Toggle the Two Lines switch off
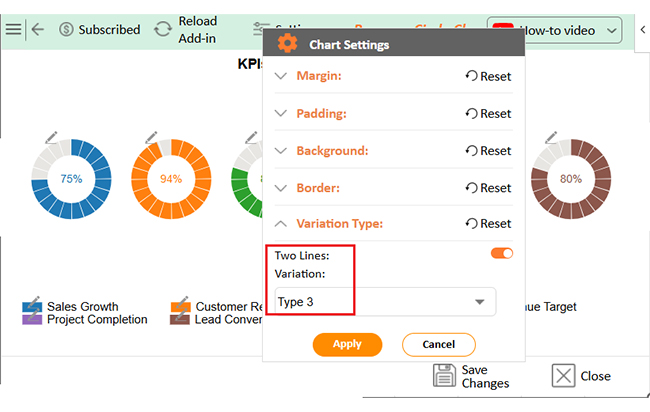Screen dimensions: 650x412 pyautogui.click(x=502, y=254)
